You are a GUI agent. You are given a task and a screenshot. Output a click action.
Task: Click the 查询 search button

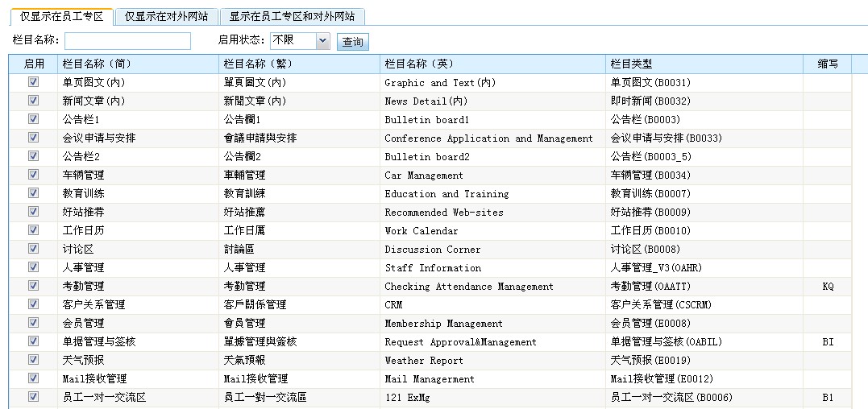(x=352, y=42)
